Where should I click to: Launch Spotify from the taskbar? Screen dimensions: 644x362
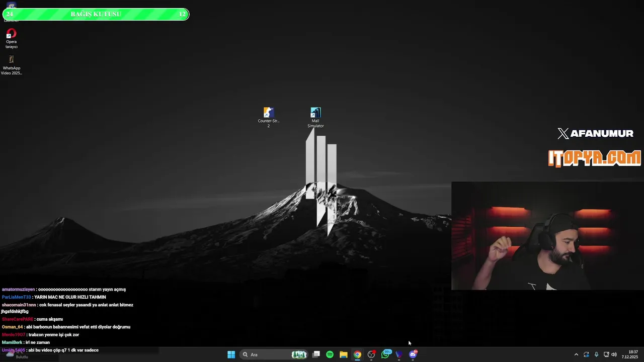(330, 354)
